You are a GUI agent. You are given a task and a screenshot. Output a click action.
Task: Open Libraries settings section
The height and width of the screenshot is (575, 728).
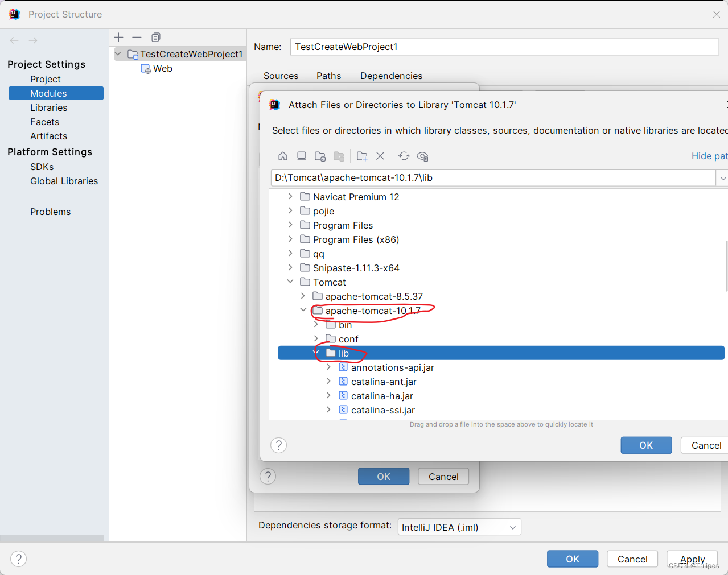pos(48,107)
